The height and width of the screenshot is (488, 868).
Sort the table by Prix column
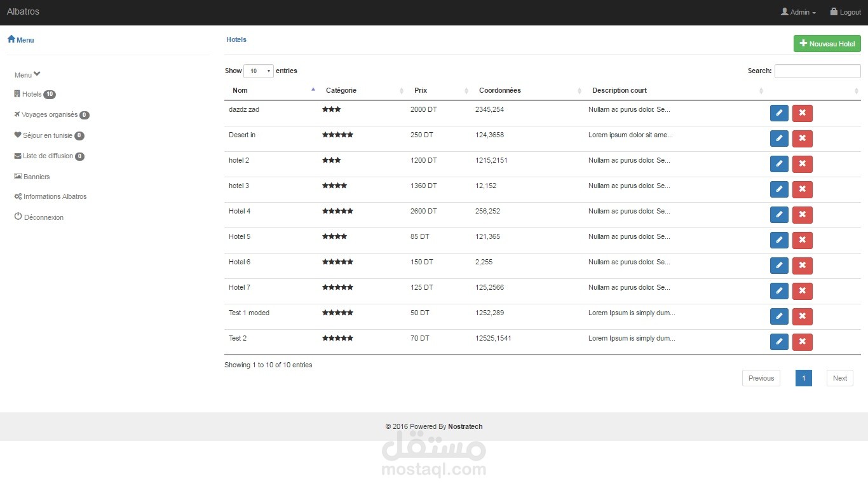pos(421,90)
